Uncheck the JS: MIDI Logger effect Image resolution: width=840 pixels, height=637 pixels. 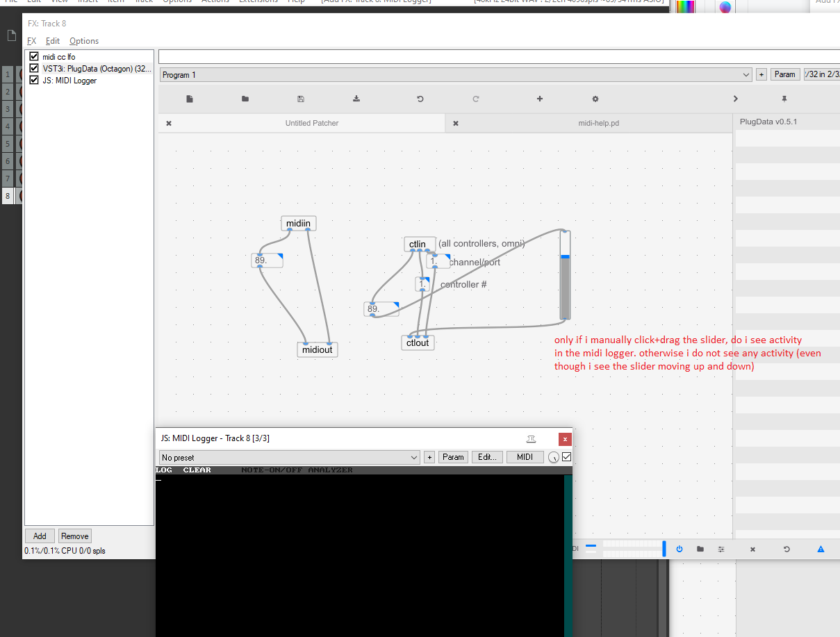coord(33,80)
